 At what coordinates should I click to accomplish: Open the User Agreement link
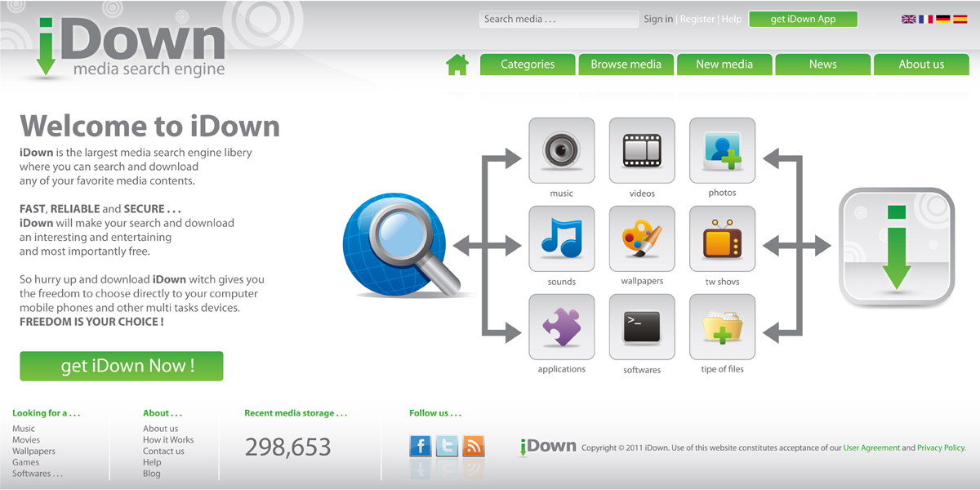coord(871,448)
